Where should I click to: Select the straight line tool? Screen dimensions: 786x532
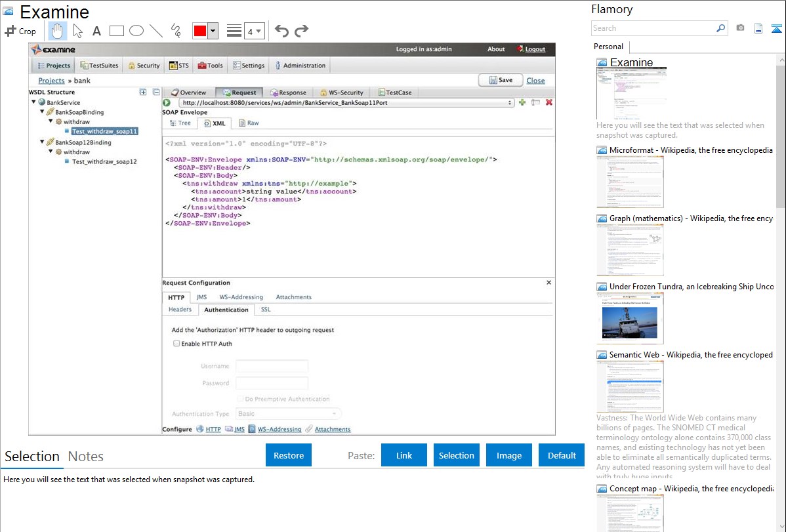click(156, 31)
